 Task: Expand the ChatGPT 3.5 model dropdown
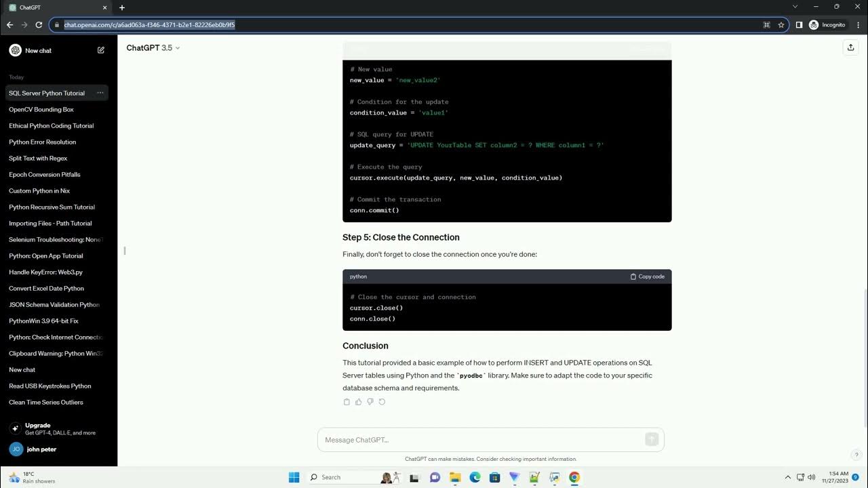[x=153, y=47]
